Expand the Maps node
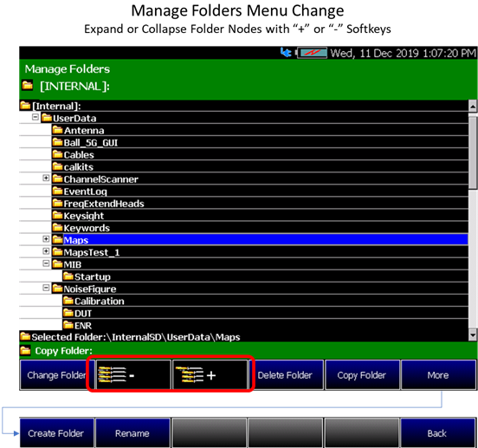The width and height of the screenshot is (478, 448). tap(46, 239)
